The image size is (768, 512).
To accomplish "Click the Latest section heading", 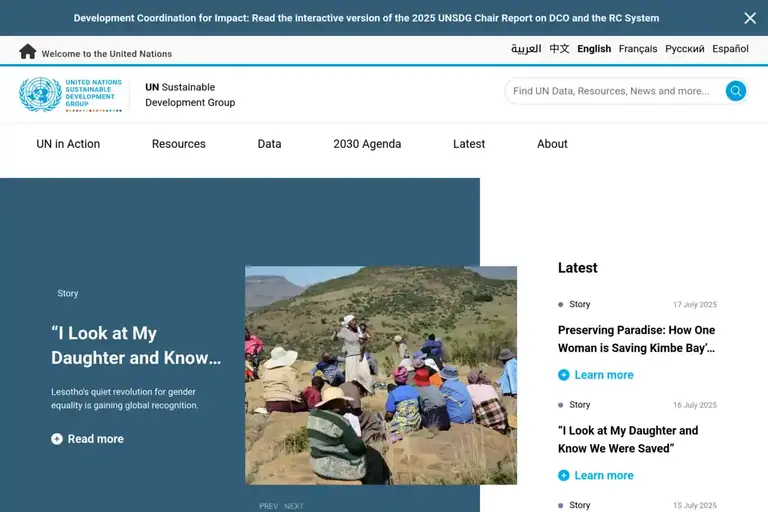I will (x=577, y=268).
